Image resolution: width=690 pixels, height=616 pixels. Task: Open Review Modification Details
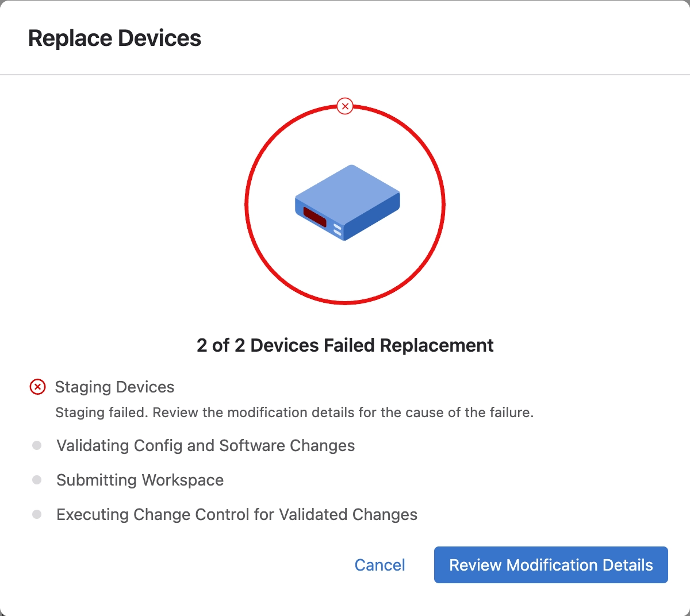tap(551, 565)
